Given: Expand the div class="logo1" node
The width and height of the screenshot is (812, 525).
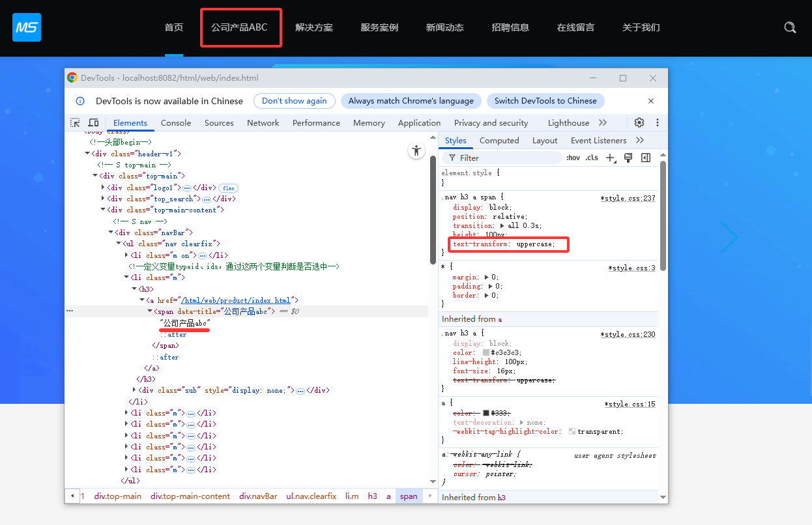Looking at the screenshot, I should pyautogui.click(x=103, y=188).
